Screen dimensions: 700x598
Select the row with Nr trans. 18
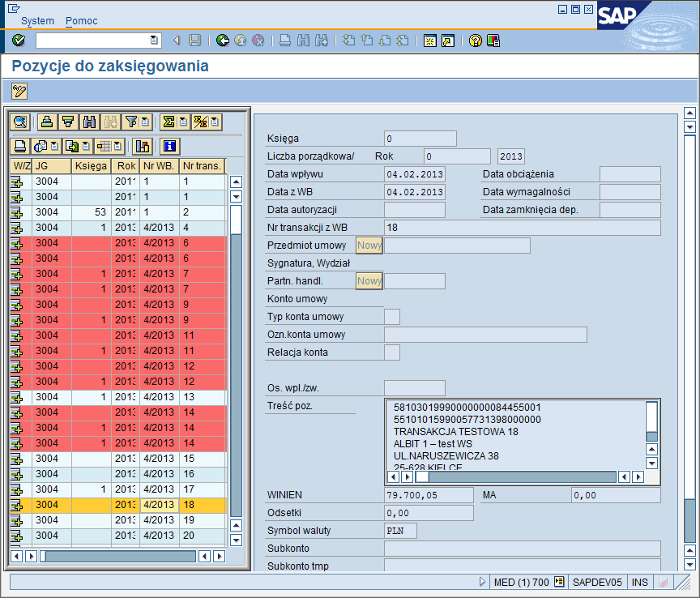(x=118, y=505)
